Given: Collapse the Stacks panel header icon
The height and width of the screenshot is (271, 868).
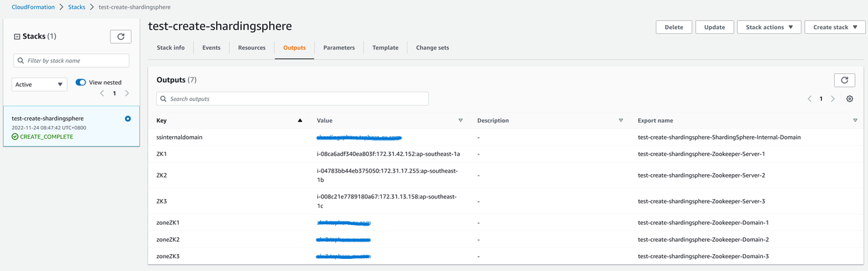Looking at the screenshot, I should pos(17,37).
